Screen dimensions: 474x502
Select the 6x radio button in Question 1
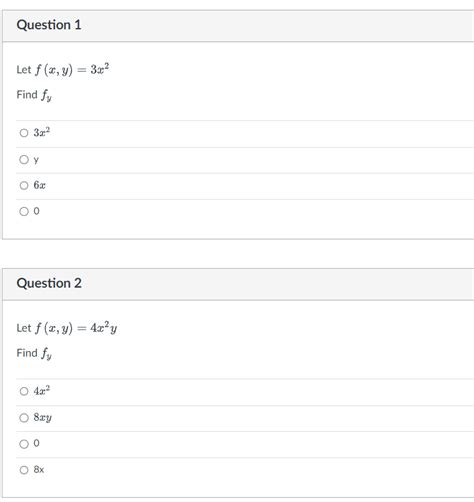click(x=24, y=185)
